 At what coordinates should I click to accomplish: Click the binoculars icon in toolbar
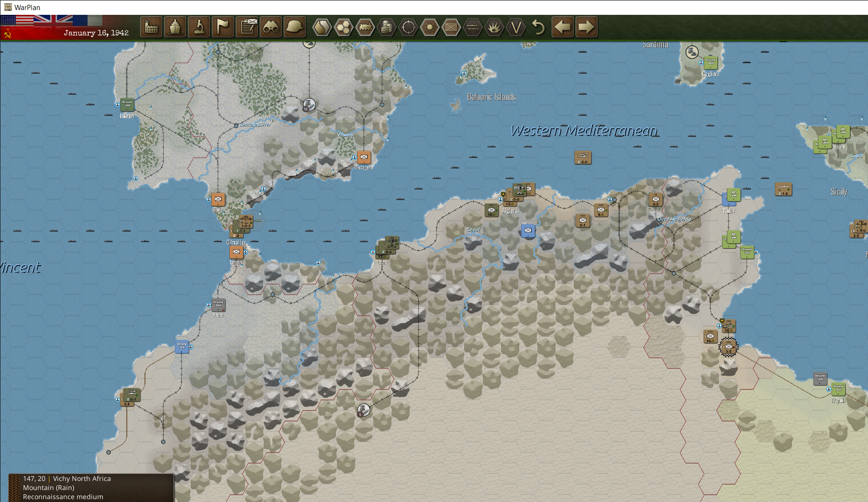[271, 27]
